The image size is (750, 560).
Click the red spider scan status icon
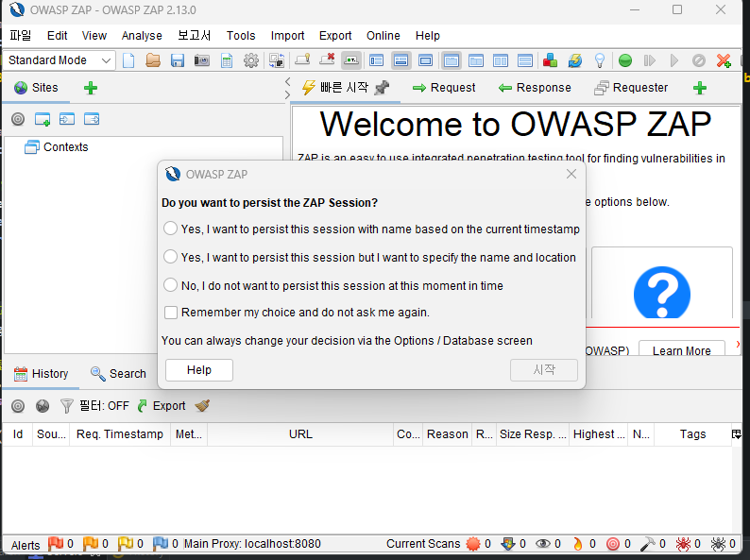pos(683,544)
